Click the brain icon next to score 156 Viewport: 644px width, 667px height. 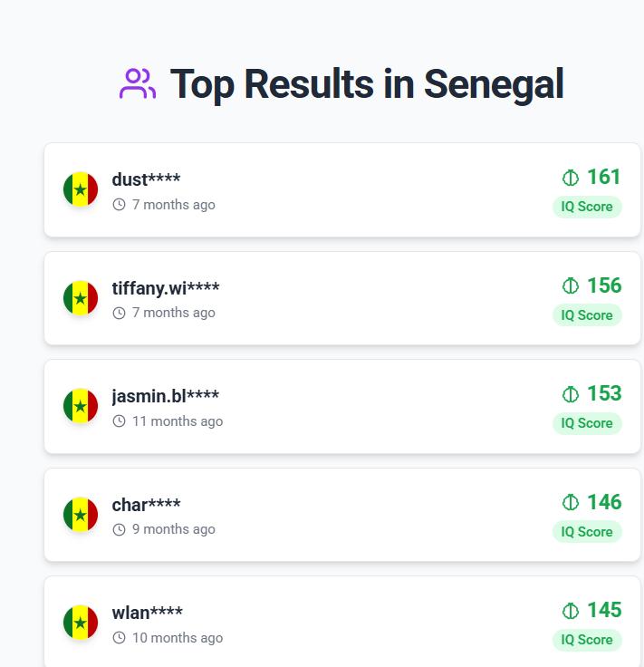pos(571,286)
